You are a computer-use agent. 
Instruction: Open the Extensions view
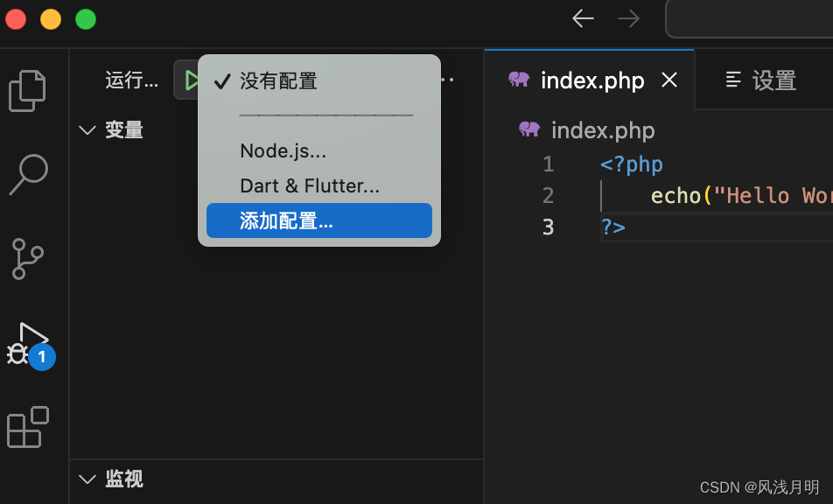point(26,427)
